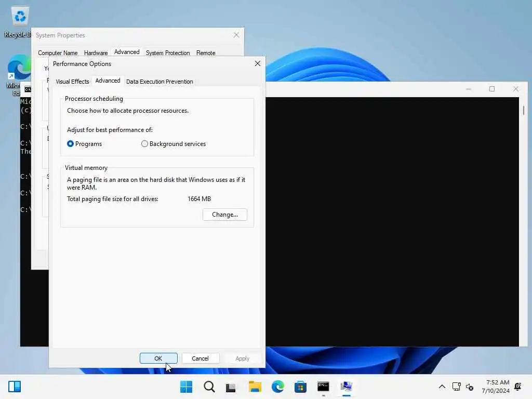The image size is (532, 399).
Task: Click the Change... virtual memory button
Action: (224, 215)
